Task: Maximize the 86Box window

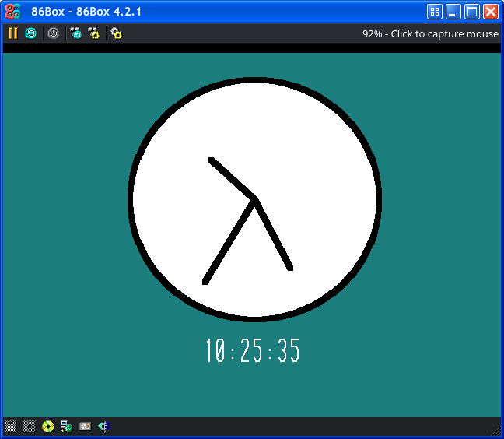Action: click(472, 12)
